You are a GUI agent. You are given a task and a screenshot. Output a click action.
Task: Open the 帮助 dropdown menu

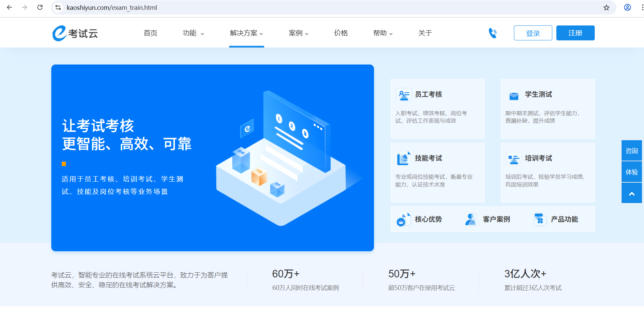click(x=383, y=33)
